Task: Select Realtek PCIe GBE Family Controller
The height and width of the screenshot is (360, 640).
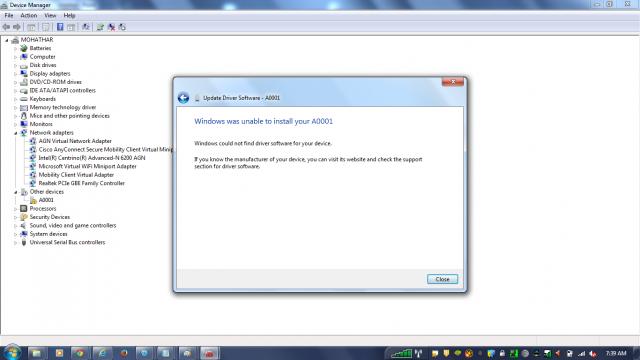Action: click(x=82, y=183)
